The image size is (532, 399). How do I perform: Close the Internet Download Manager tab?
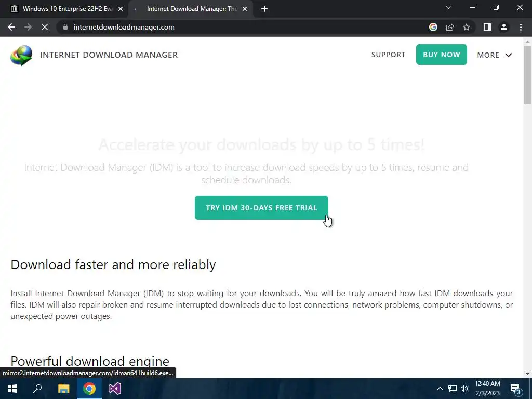click(x=245, y=9)
